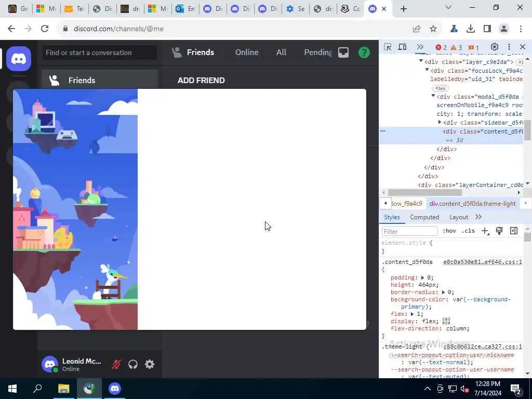Select the dow_f9a4c9 breadcrumb item
This screenshot has width=532, height=399.
[x=406, y=204]
